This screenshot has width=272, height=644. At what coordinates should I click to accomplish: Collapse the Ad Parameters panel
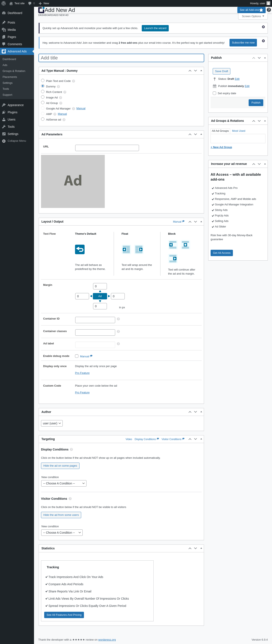(201, 134)
